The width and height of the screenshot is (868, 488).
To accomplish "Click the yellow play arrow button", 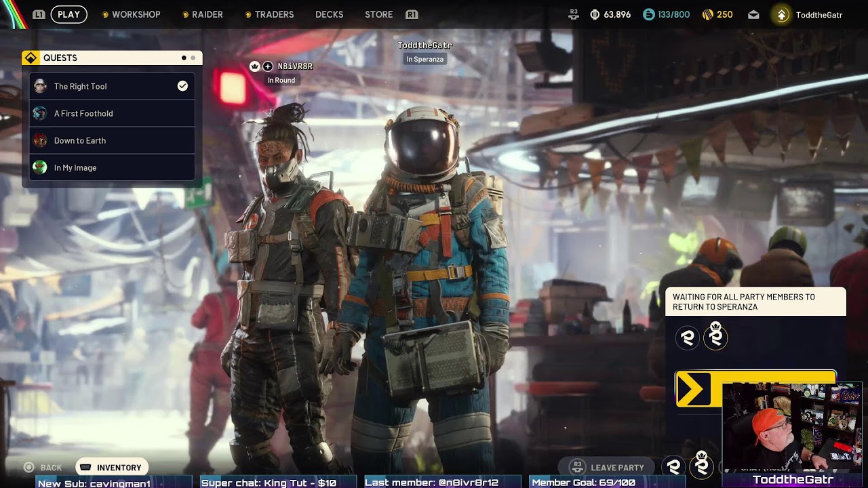I will point(692,389).
